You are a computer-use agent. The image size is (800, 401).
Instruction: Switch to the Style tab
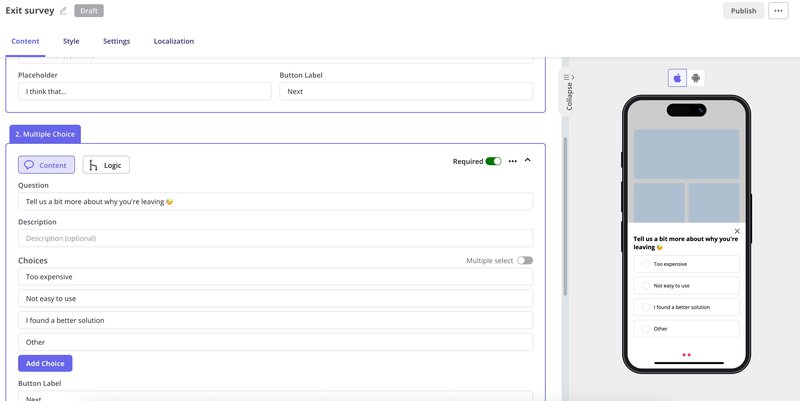pyautogui.click(x=71, y=41)
